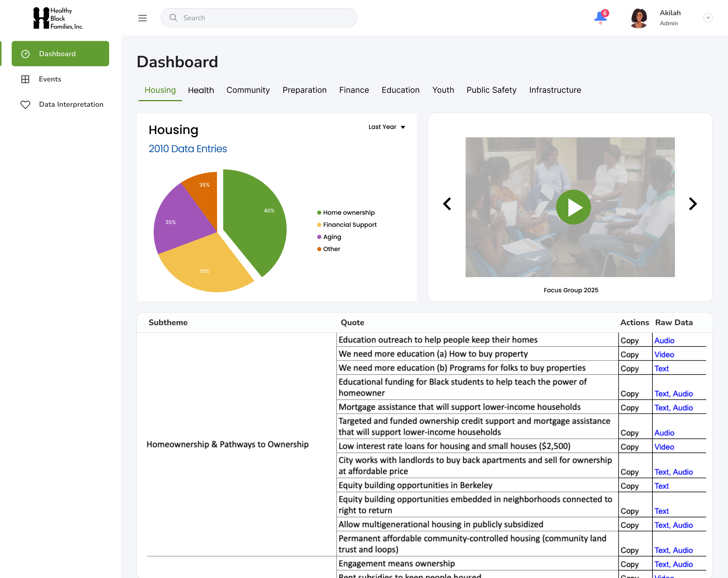Toggle the Aging legend entry
The image size is (728, 578).
332,237
